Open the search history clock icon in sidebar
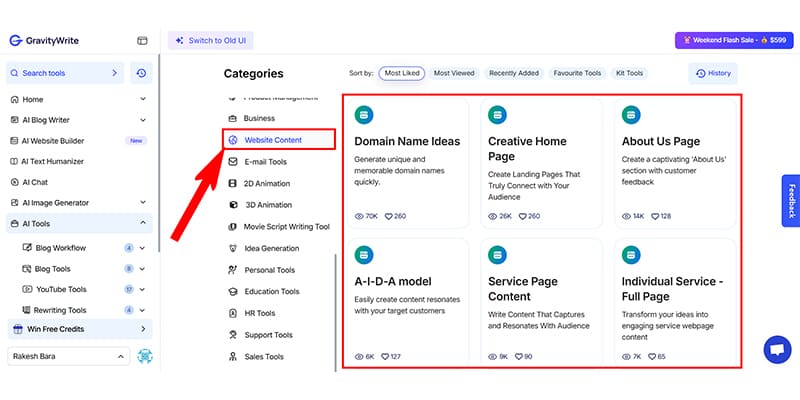The height and width of the screenshot is (400, 800). tap(141, 73)
